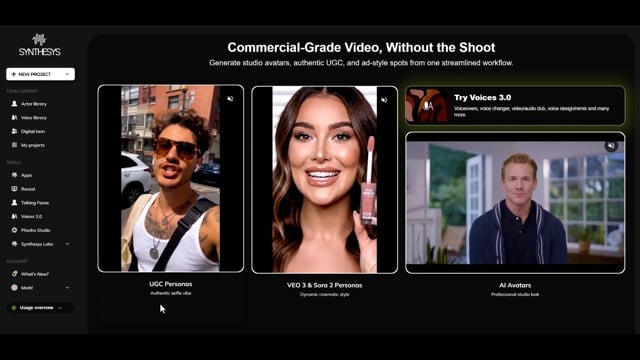Open Voices 3.0 tool icon
Screen dimensions: 640x360
(x=14, y=216)
